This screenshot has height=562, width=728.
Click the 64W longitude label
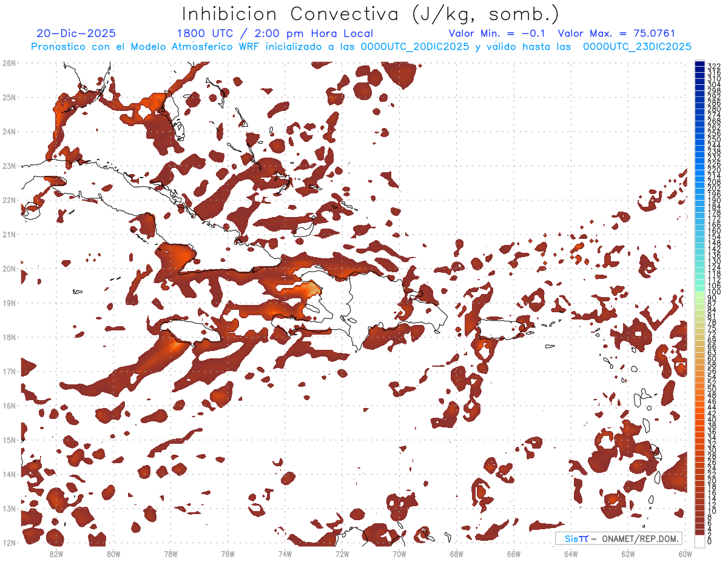(x=571, y=554)
